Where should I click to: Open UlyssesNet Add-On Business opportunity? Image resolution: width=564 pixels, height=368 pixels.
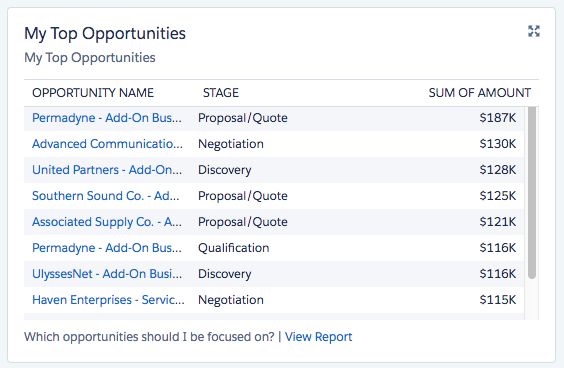click(107, 274)
